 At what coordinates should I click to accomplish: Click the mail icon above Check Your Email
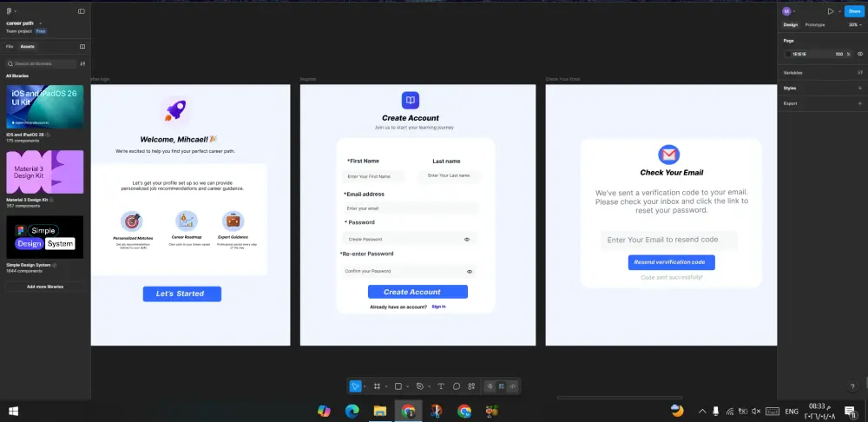point(668,155)
